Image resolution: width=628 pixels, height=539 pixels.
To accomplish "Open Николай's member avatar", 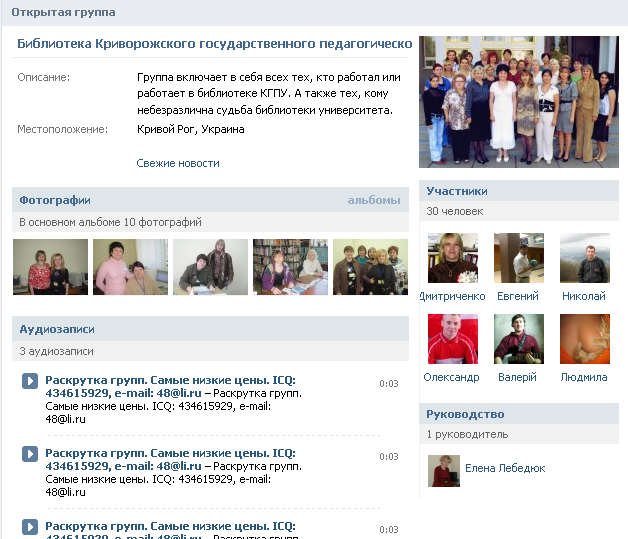I will click(585, 258).
